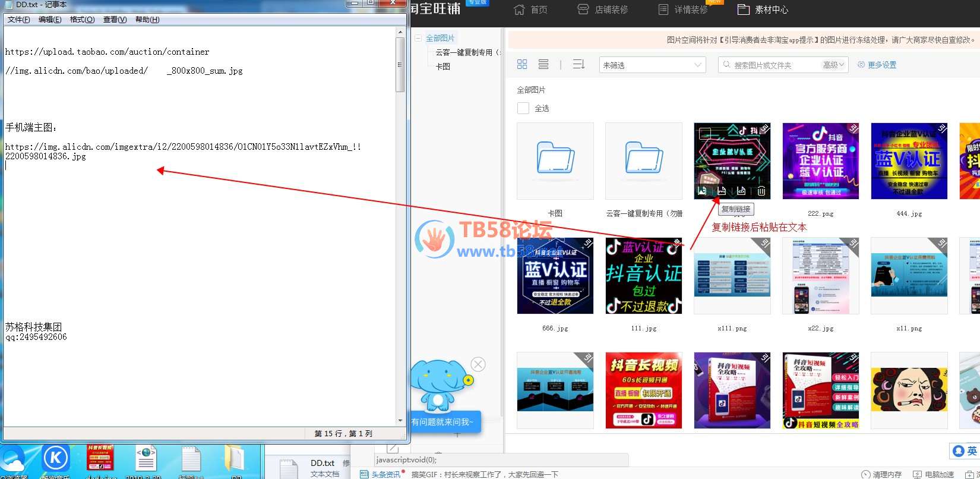Switch to list view of images
Viewport: 980px width, 479px height.
543,64
